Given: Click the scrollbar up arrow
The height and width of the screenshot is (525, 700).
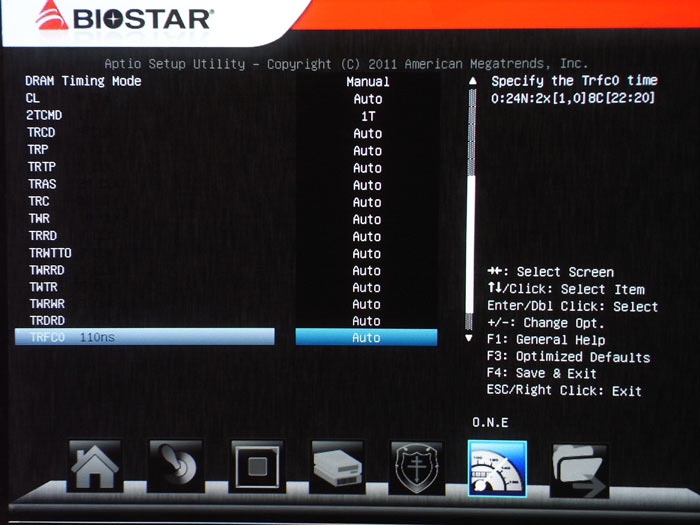Looking at the screenshot, I should [x=472, y=81].
